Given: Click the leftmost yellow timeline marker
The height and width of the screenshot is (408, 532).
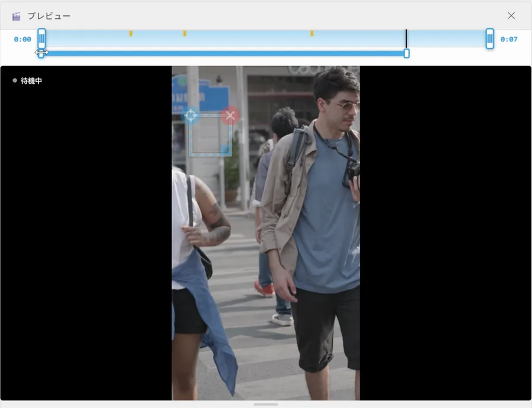Looking at the screenshot, I should tap(131, 33).
